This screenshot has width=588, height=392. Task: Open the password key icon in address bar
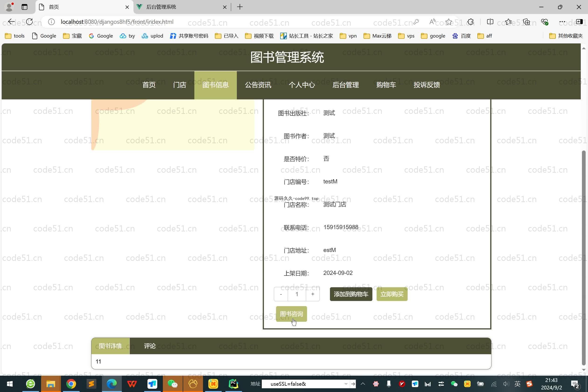(416, 22)
